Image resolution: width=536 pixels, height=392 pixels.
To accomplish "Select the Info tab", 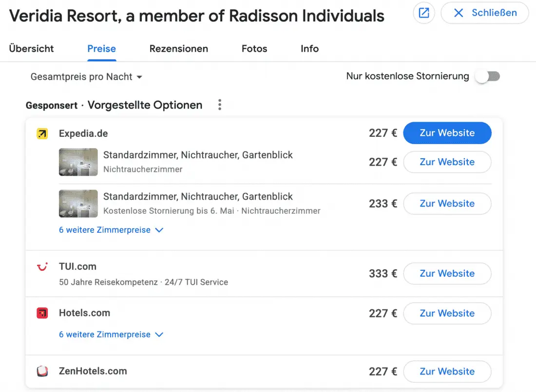I will pos(309,49).
